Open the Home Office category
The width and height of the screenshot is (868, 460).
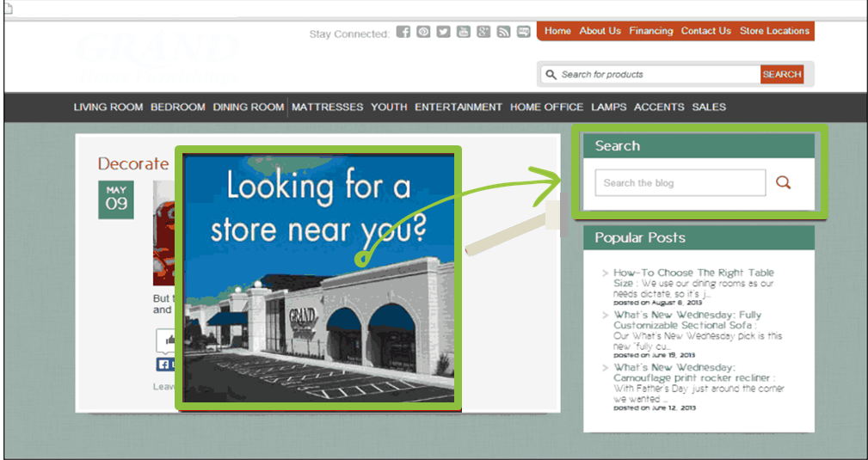pyautogui.click(x=546, y=107)
